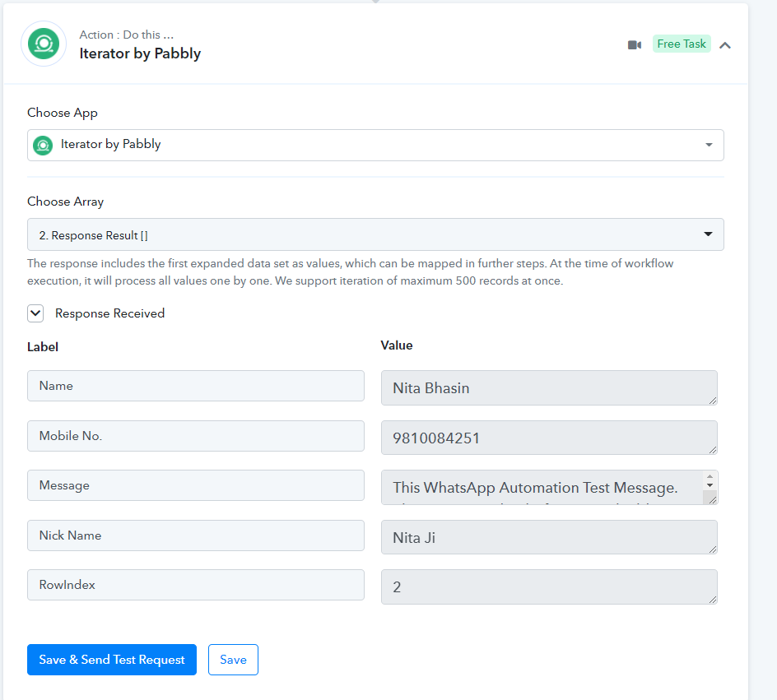Click the Iterator by Pabbly header logo
This screenshot has height=700, width=777.
point(43,44)
